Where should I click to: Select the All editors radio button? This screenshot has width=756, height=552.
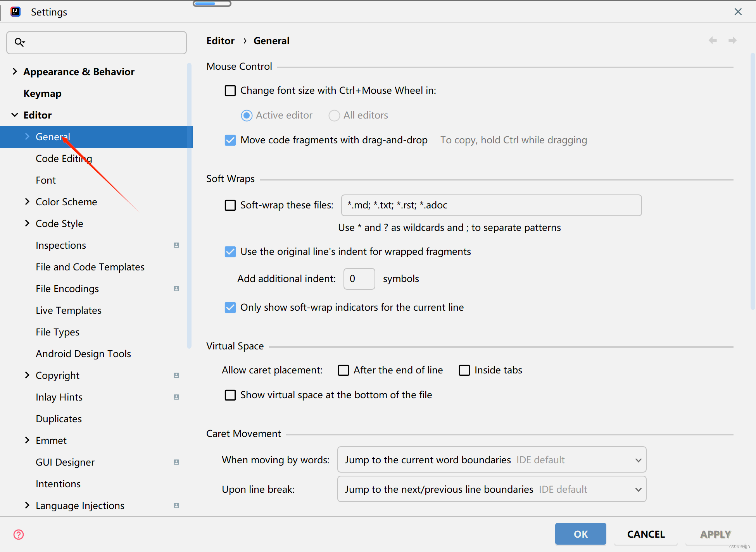(334, 115)
